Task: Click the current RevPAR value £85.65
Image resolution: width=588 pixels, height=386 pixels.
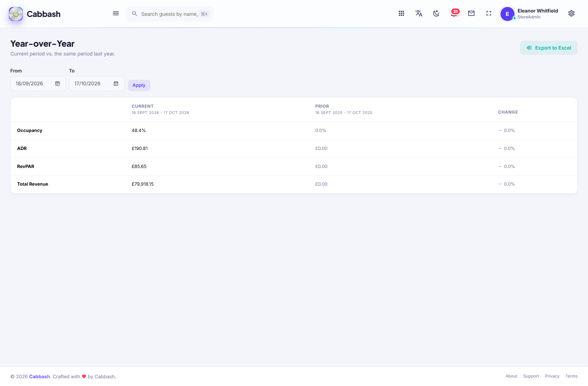Action: tap(139, 167)
